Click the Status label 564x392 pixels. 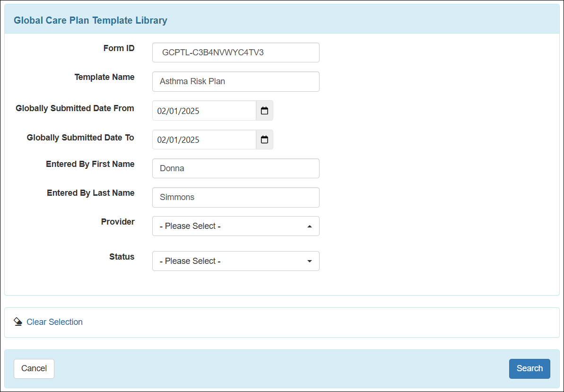pos(121,256)
